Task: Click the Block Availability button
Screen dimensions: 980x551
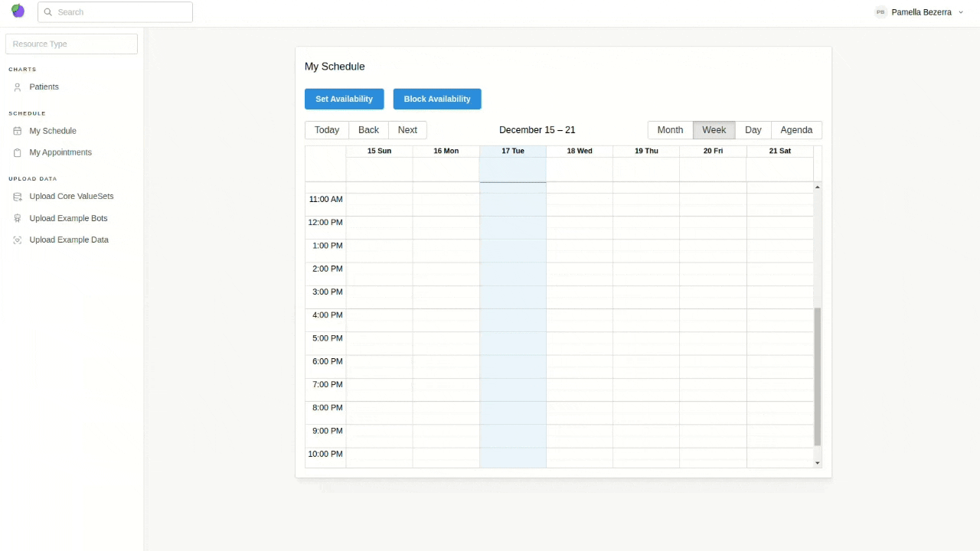Action: pyautogui.click(x=437, y=99)
